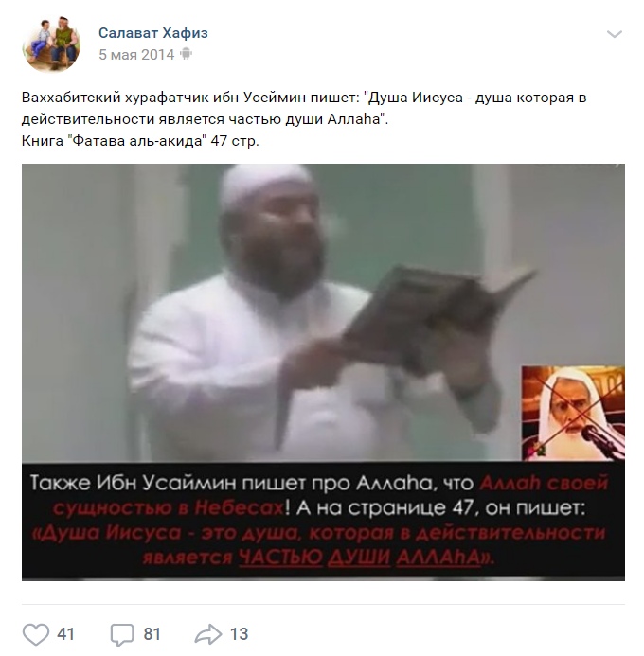Click the second post line ending with души Аллаhа
644x656 pixels.
pos(206,119)
